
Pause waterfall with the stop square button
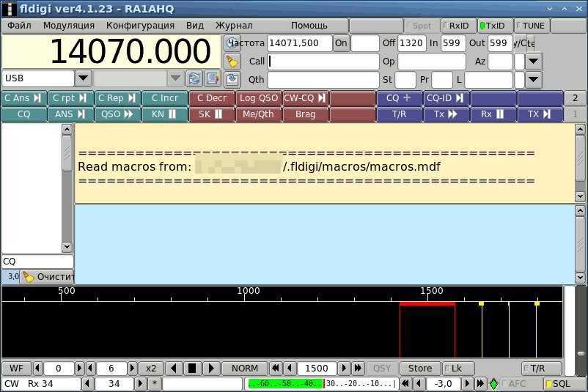pos(192,369)
